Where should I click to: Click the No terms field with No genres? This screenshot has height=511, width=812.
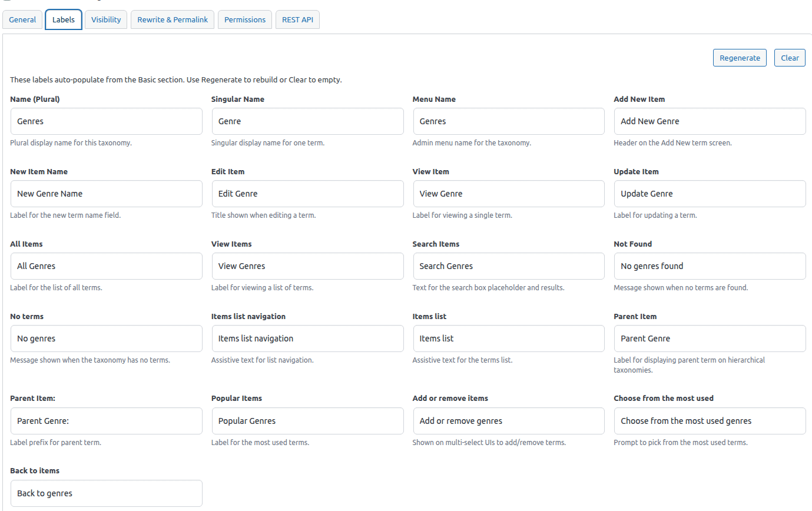pyautogui.click(x=107, y=339)
